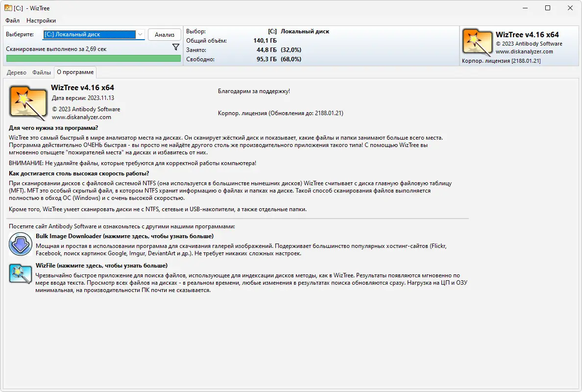582x392 pixels.
Task: Click the Общий объём value 140,1 ГБ
Action: point(265,41)
